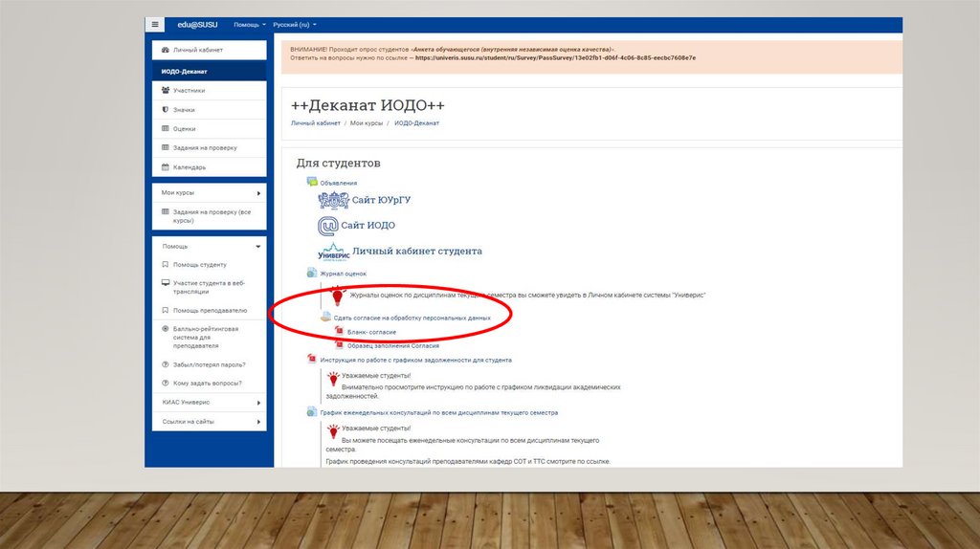980x549 pixels.
Task: Click the Объявления forum icon
Action: pyautogui.click(x=312, y=182)
